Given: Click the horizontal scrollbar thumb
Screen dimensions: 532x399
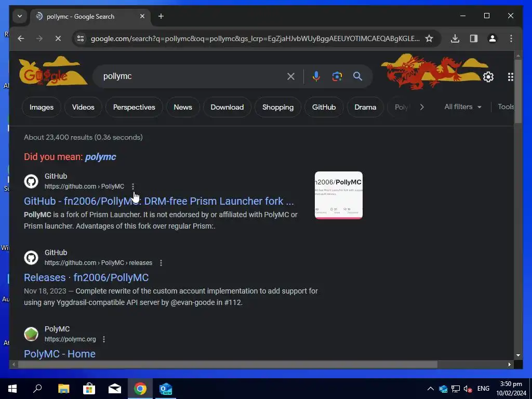Looking at the screenshot, I should point(228,364).
